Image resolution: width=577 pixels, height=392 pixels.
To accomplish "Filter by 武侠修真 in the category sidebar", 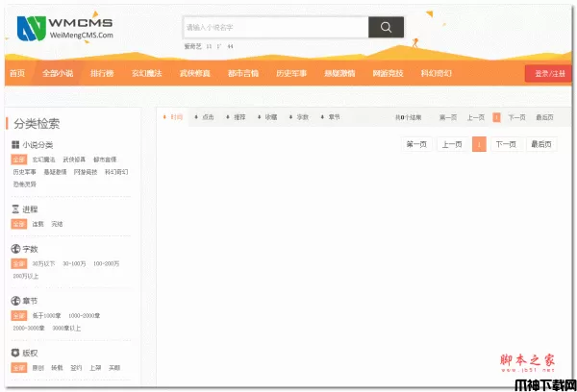I will 74,159.
